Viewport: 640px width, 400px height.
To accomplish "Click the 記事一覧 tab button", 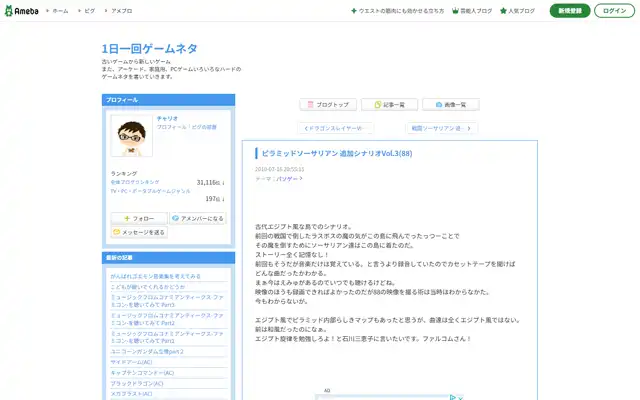I will 389,104.
